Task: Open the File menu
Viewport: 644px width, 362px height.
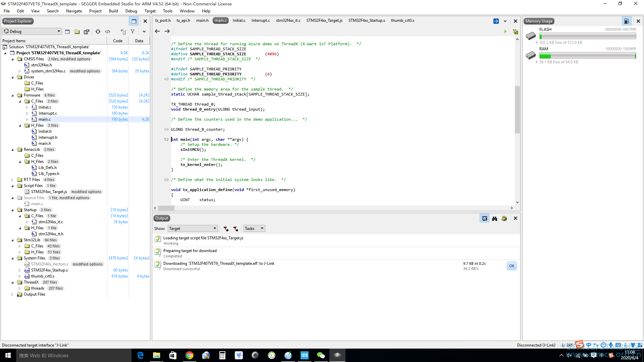Action: [7, 11]
